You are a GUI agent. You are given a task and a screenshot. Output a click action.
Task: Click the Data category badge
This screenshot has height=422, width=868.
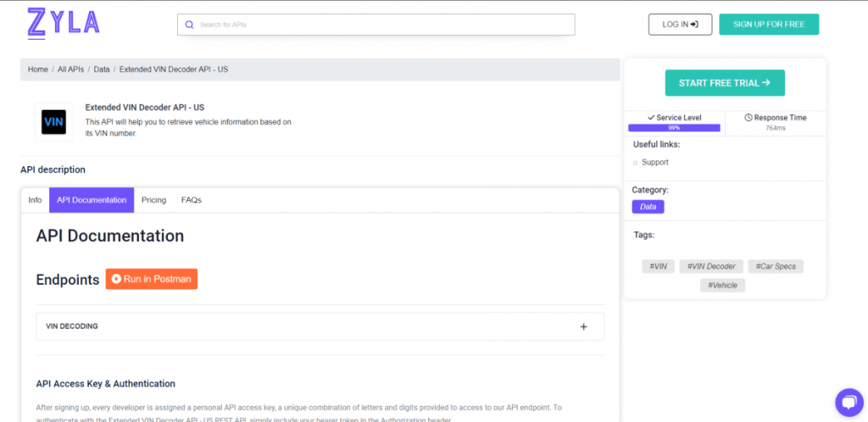click(x=648, y=207)
